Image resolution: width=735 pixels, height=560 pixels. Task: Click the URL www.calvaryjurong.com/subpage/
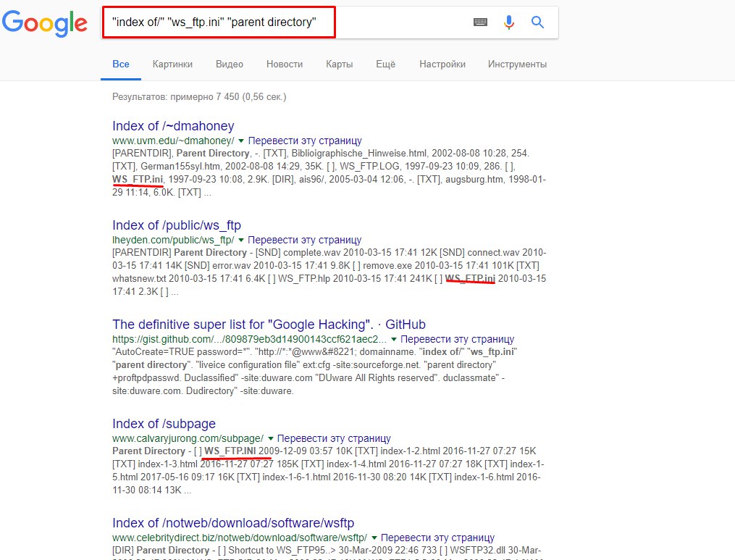pyautogui.click(x=188, y=438)
